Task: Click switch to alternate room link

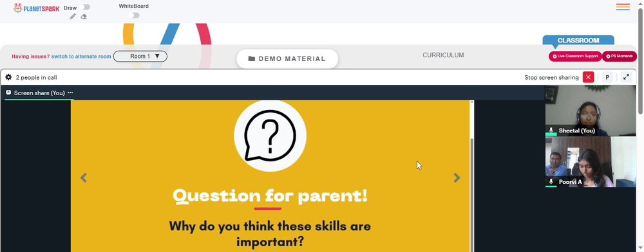Action: point(81,57)
